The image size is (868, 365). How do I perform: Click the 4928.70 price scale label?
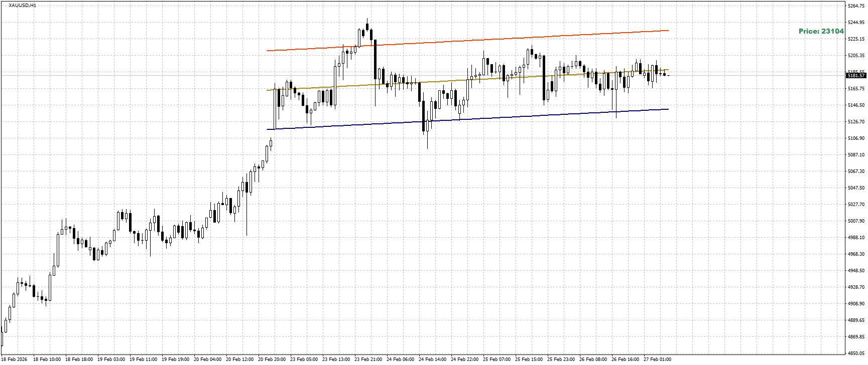click(856, 287)
